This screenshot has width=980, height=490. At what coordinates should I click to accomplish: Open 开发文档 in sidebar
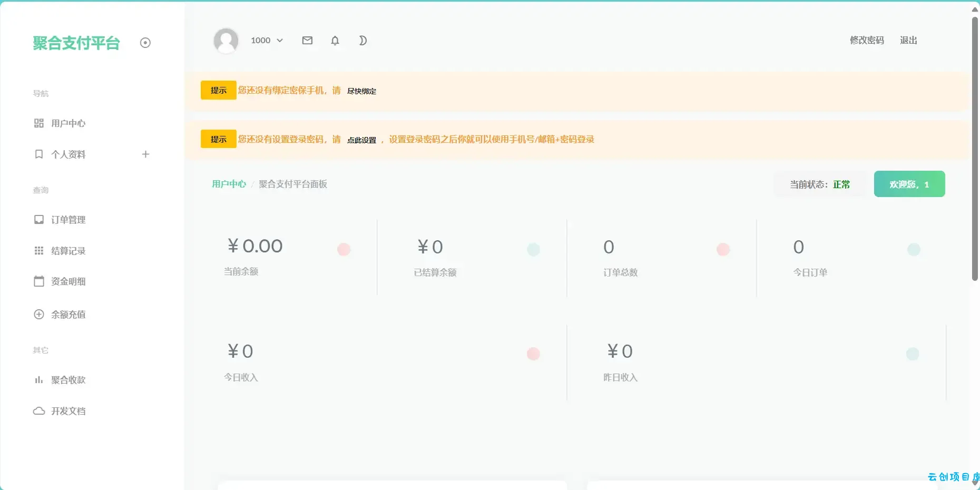pyautogui.click(x=68, y=411)
